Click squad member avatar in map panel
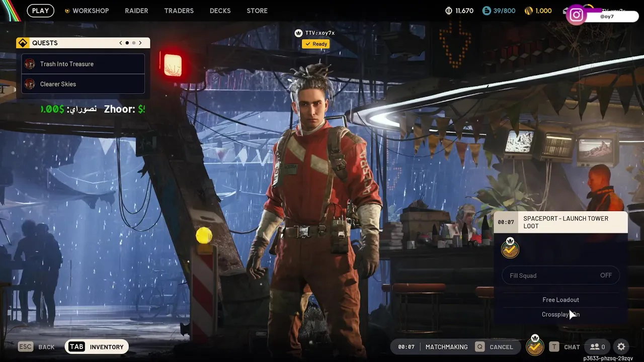 pos(510,248)
